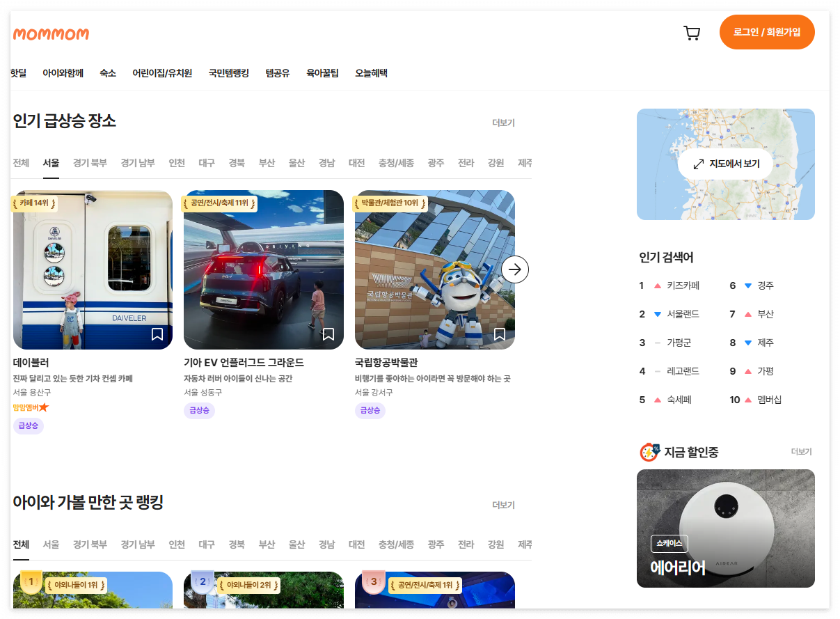Image resolution: width=840 pixels, height=619 pixels.
Task: Select 광주 tab in 아이와 가볼 만한 곳 랭킹
Action: [436, 544]
